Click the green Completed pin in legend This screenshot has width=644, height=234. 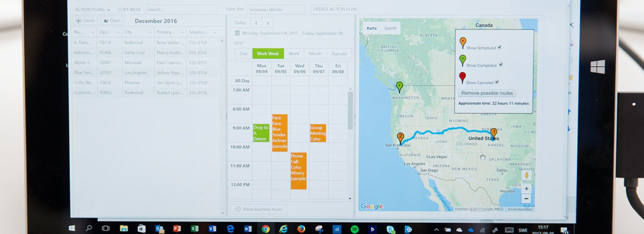(463, 60)
